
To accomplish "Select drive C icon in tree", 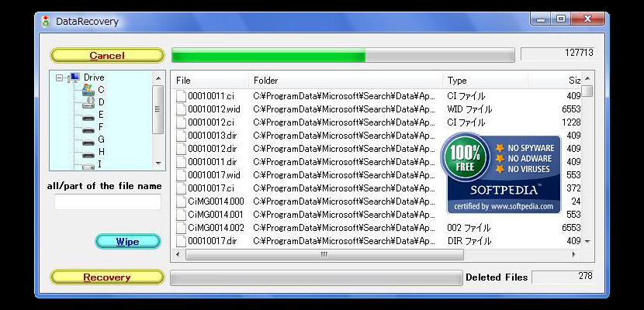I will tap(88, 90).
